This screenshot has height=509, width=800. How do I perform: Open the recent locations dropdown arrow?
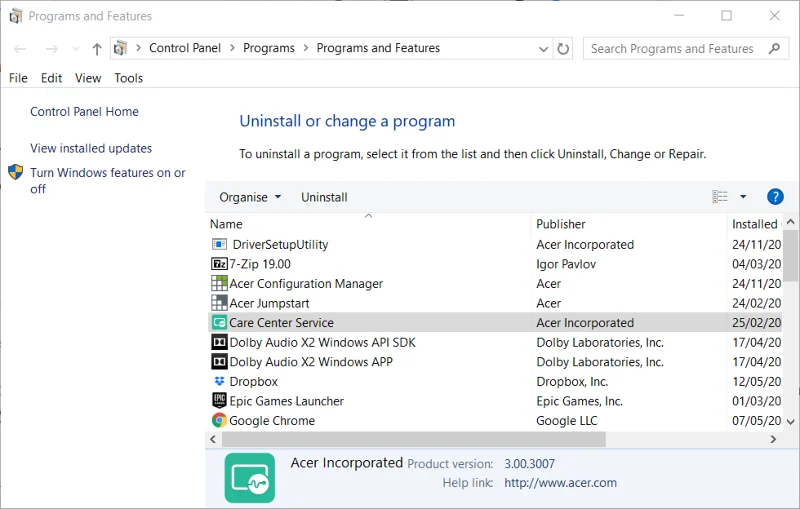click(76, 49)
